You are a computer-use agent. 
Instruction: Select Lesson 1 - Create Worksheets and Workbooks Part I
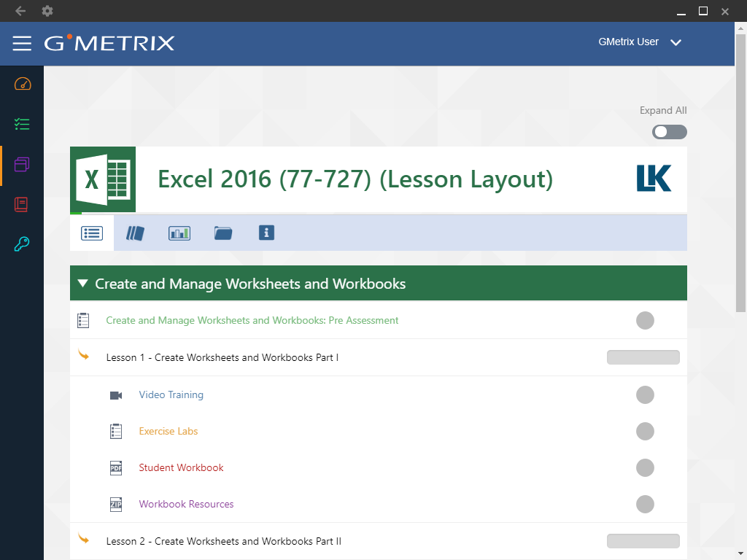[222, 357]
